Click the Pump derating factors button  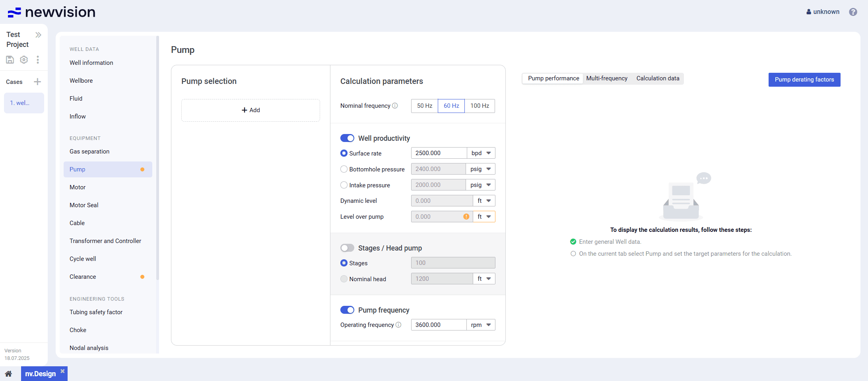pos(804,80)
